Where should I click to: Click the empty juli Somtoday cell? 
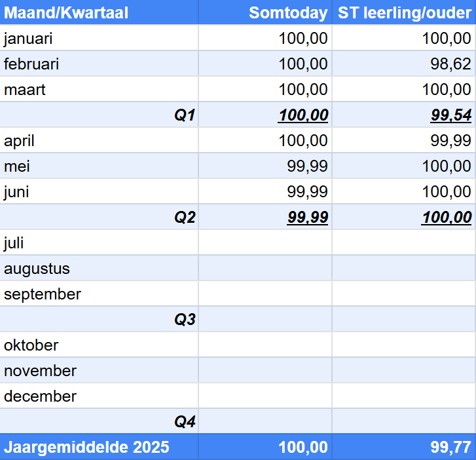tap(265, 243)
